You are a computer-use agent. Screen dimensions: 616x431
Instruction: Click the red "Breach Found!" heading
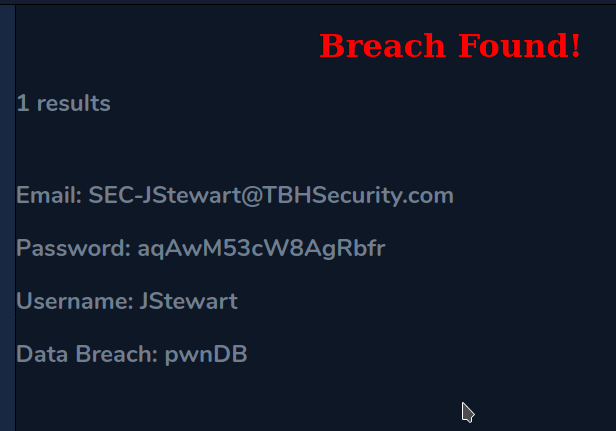tap(450, 46)
